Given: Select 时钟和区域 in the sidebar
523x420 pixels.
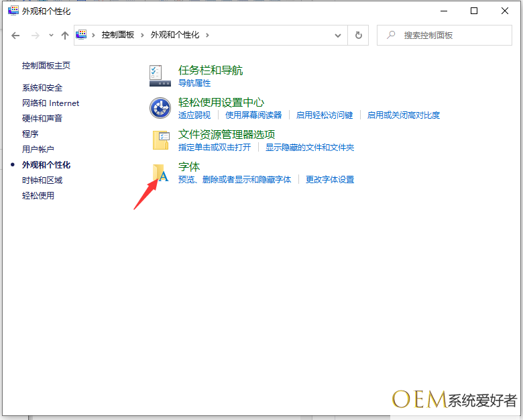Looking at the screenshot, I should click(x=42, y=180).
